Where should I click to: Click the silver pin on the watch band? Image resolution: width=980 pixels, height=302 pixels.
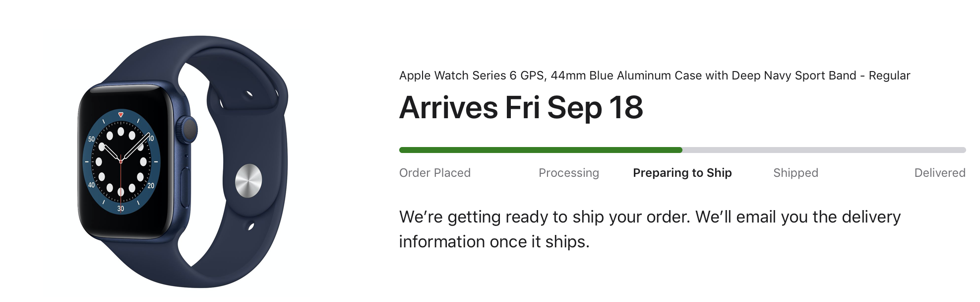[x=248, y=181]
